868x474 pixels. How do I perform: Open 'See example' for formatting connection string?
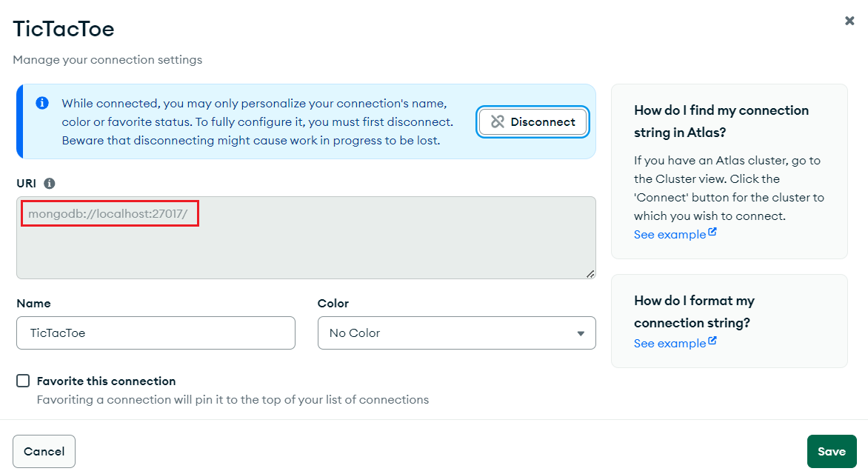(670, 344)
